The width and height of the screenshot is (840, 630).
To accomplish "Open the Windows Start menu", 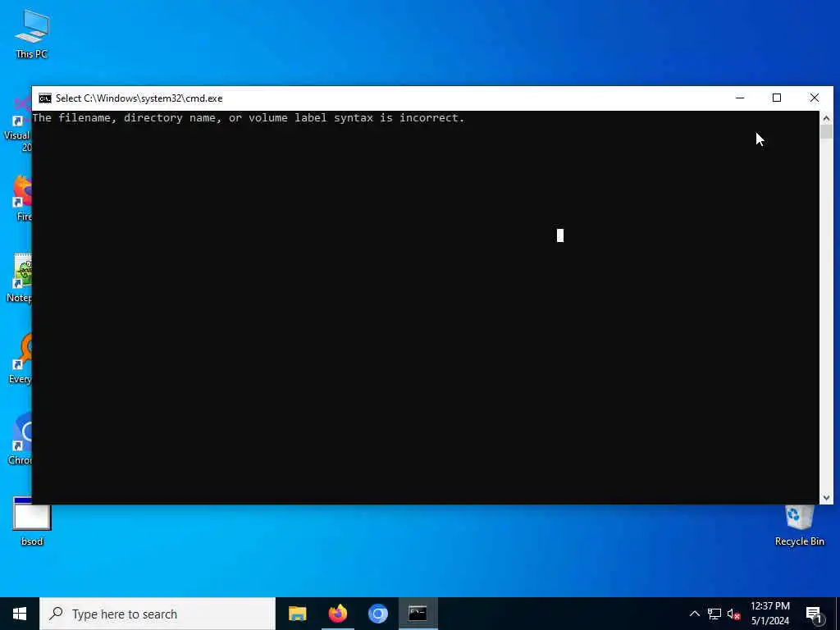I will coord(20,614).
